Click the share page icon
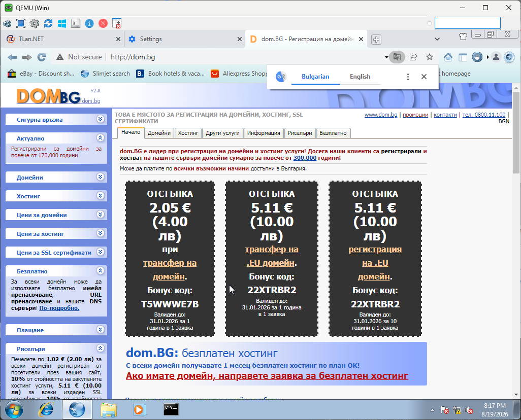The height and width of the screenshot is (420, 521). tap(413, 57)
